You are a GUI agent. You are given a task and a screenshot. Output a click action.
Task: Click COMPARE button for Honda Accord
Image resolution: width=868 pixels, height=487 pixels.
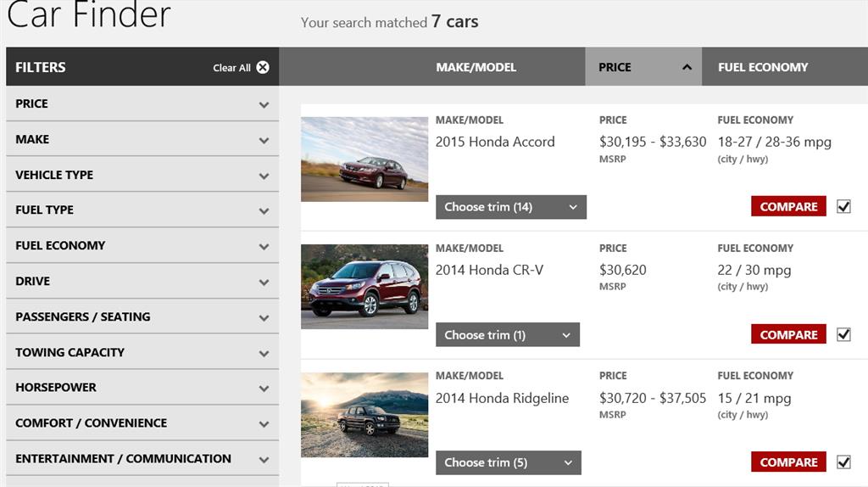point(788,206)
